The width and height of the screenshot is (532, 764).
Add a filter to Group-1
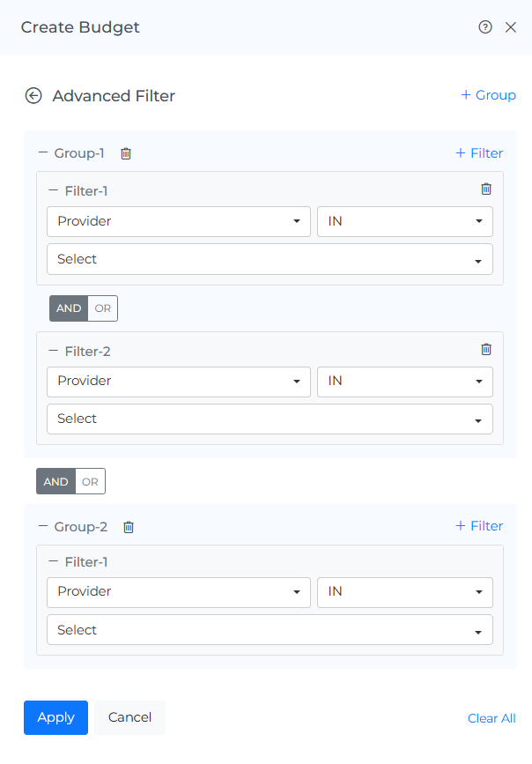point(479,153)
